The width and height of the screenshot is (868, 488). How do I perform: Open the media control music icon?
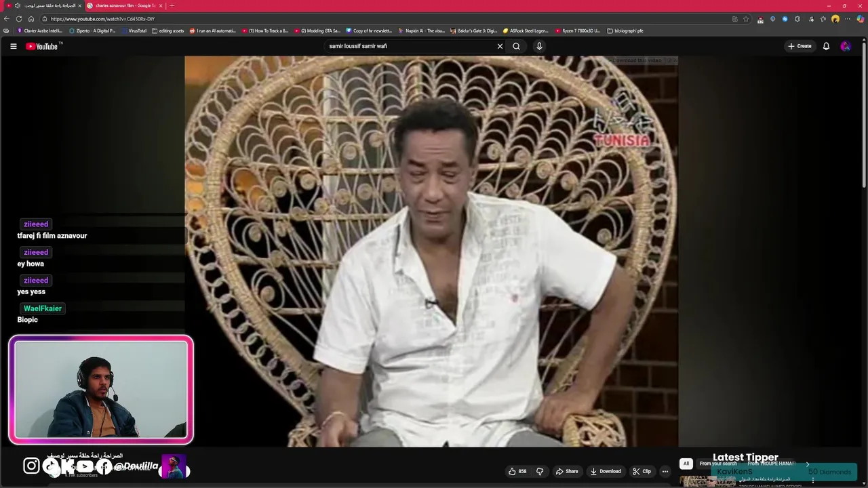[x=810, y=19]
